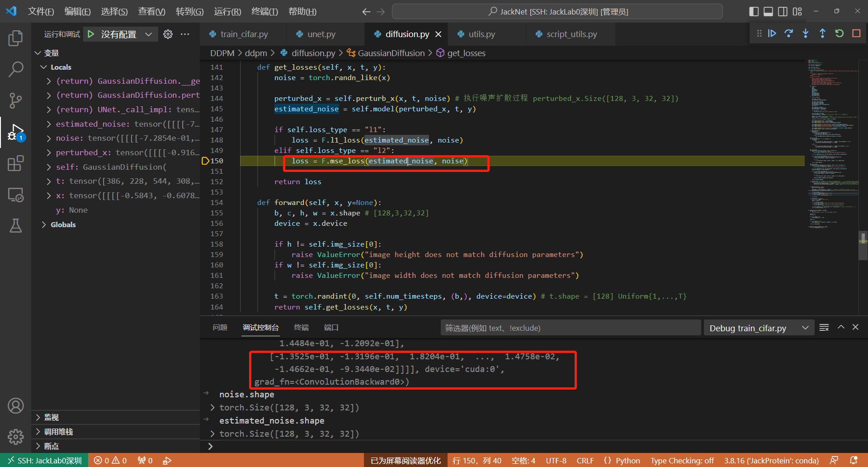
Task: Click Continue in the debug toolbar
Action: pos(772,33)
